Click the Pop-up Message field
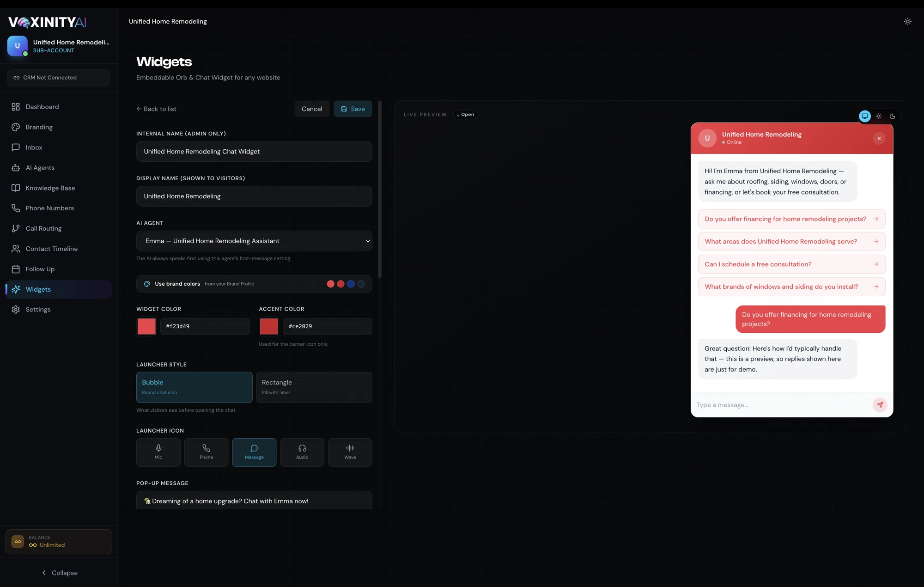 point(254,501)
